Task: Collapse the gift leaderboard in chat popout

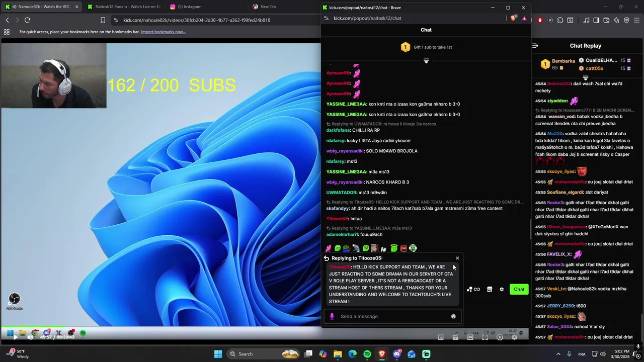Action: [426, 61]
